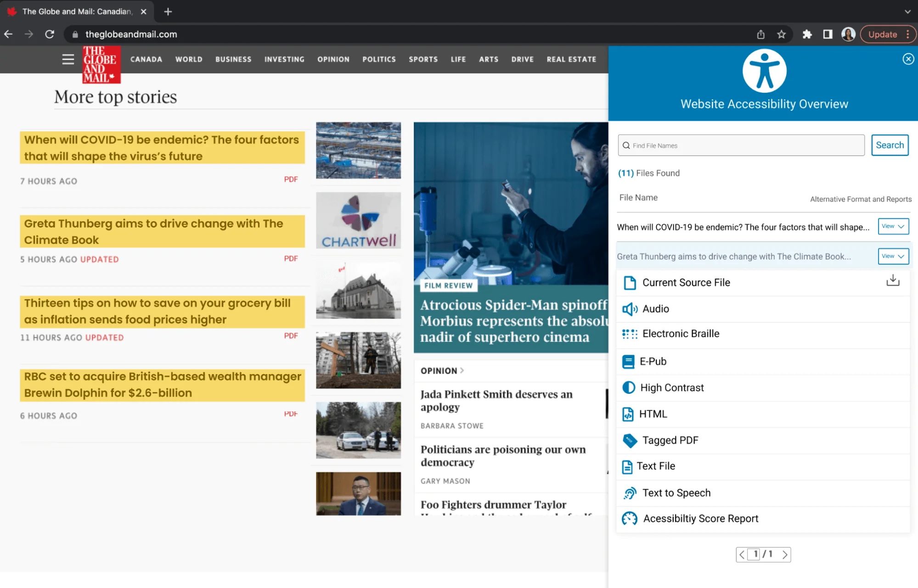Image resolution: width=918 pixels, height=588 pixels.
Task: Go to previous results page arrow
Action: [x=742, y=554]
